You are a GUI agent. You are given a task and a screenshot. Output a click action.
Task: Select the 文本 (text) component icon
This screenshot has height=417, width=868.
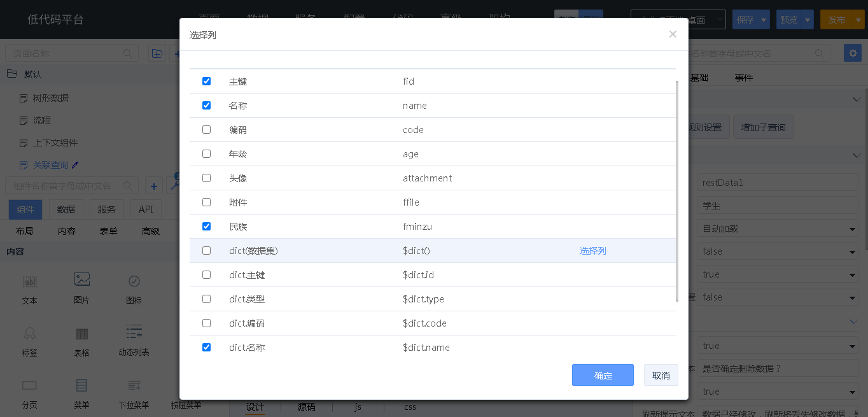(29, 281)
